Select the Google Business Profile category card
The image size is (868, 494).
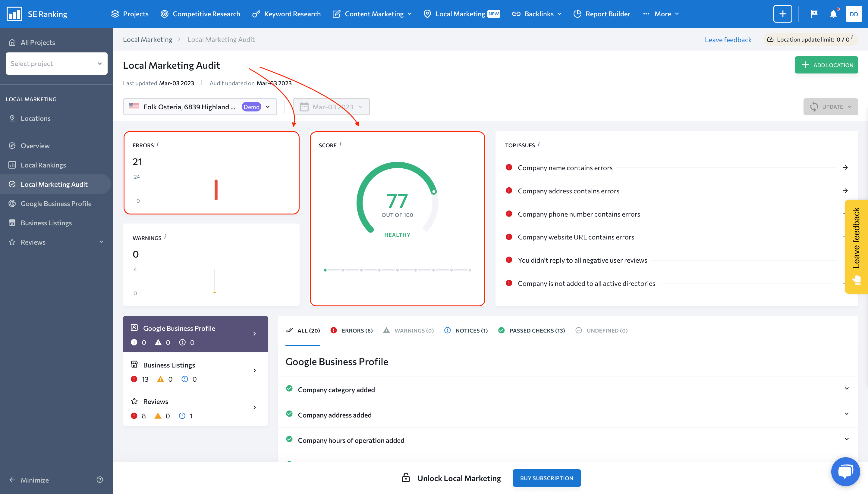tap(196, 334)
